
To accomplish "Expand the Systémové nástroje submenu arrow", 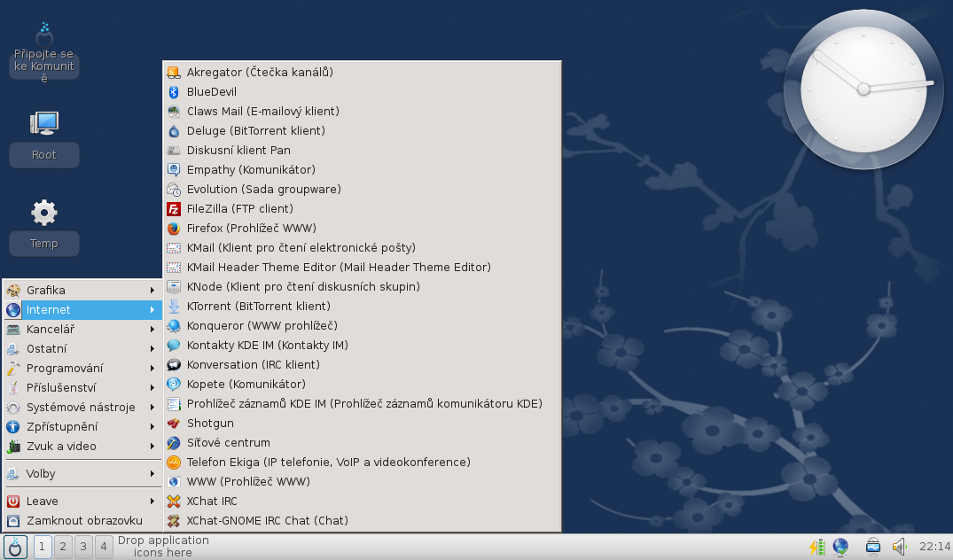I will pyautogui.click(x=152, y=407).
